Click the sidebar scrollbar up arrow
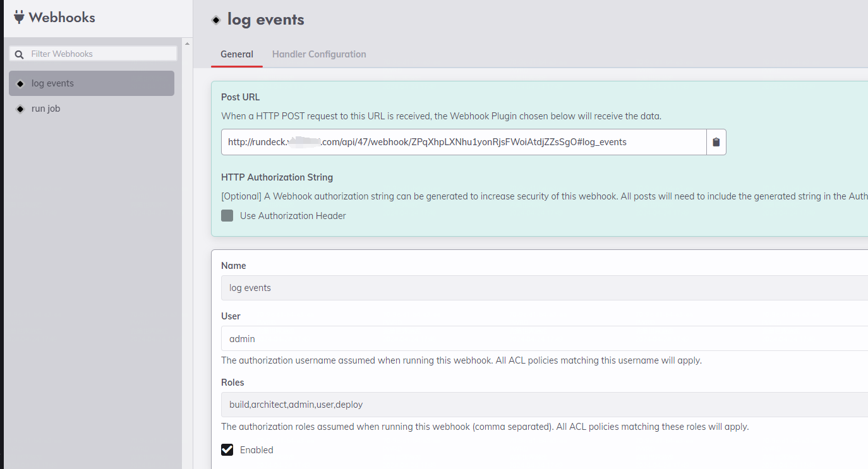 187,44
